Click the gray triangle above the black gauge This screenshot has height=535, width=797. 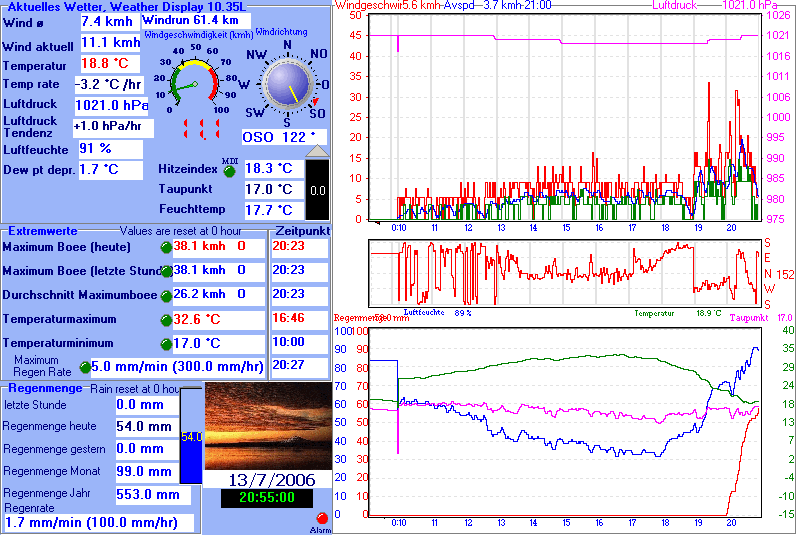point(316,151)
